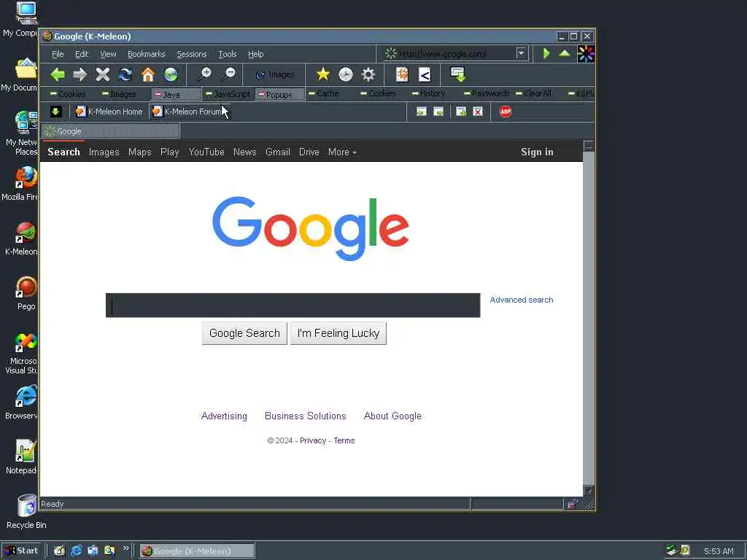Open the K-Meleon Forum bookmark
The image size is (747, 560).
pos(190,112)
